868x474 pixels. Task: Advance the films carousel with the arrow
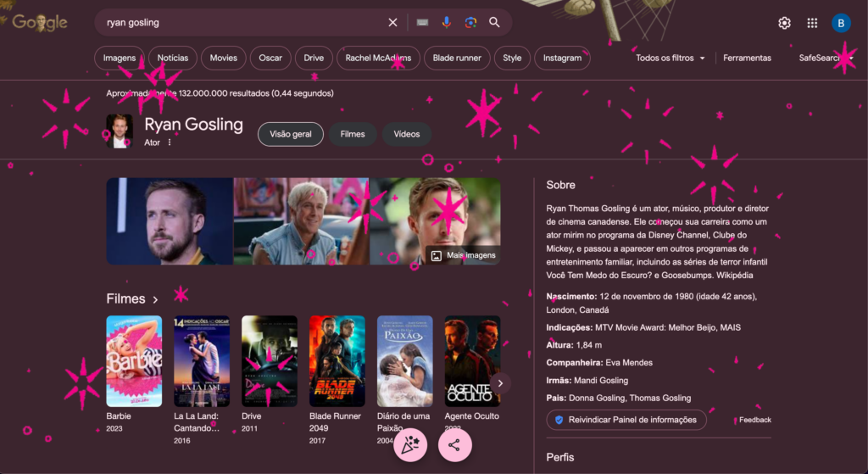[500, 383]
